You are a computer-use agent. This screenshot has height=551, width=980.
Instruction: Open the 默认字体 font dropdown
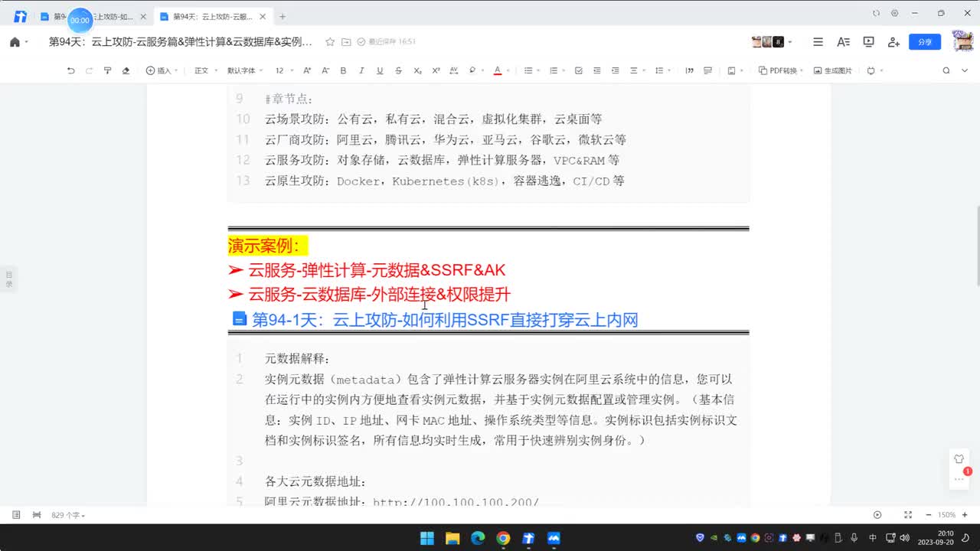click(x=244, y=70)
